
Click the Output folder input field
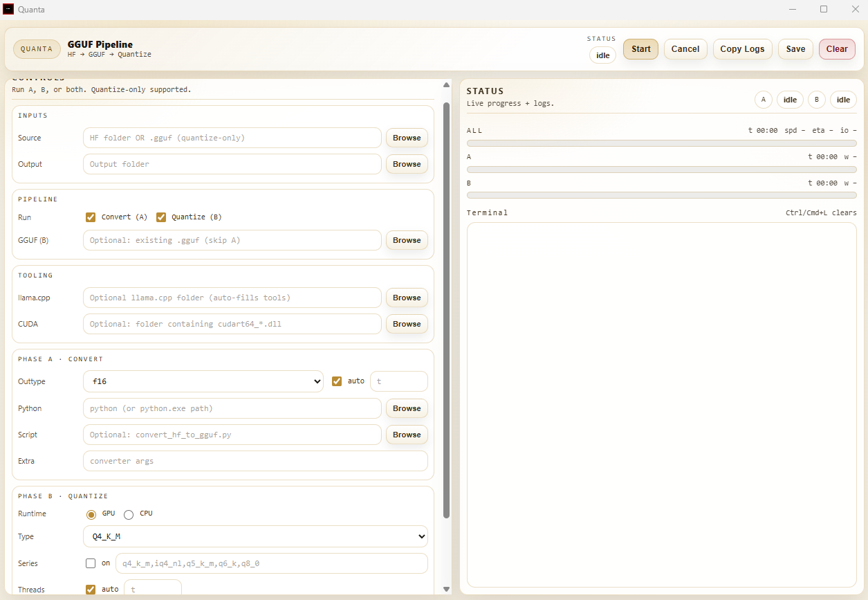pos(232,164)
